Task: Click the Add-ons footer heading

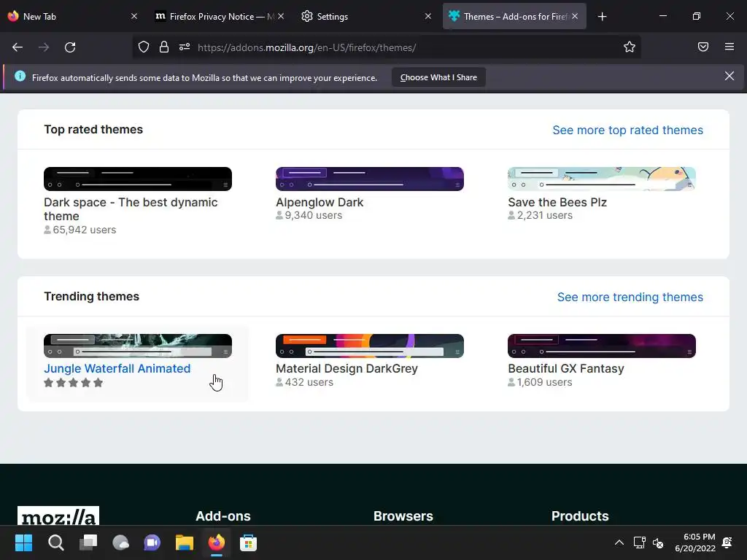Action: (x=223, y=516)
